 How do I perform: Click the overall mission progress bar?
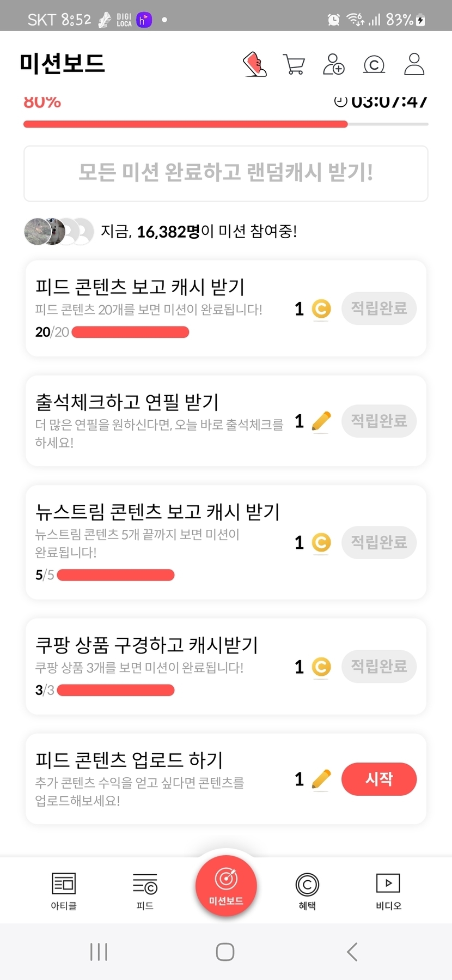pyautogui.click(x=226, y=124)
